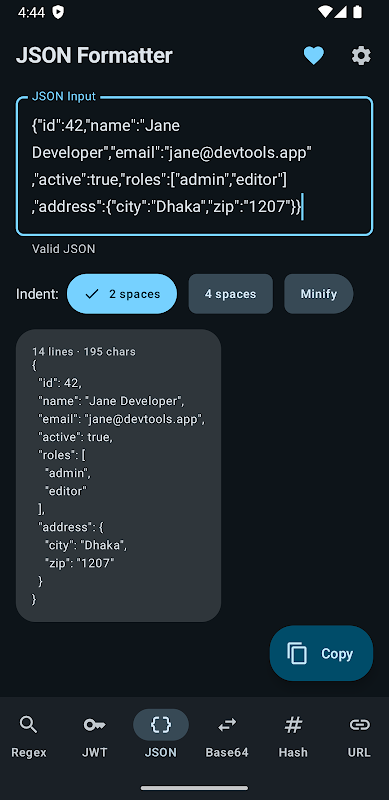This screenshot has width=389, height=800.
Task: Go to the Base64 tab label
Action: [x=227, y=752]
